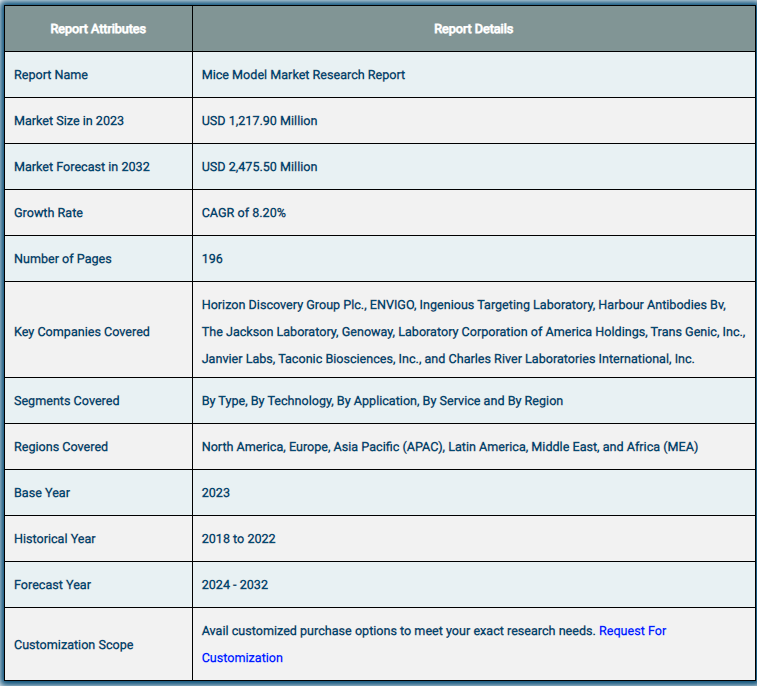Image resolution: width=757 pixels, height=686 pixels.
Task: Select the 2024 - 2032 value
Action: 235,585
